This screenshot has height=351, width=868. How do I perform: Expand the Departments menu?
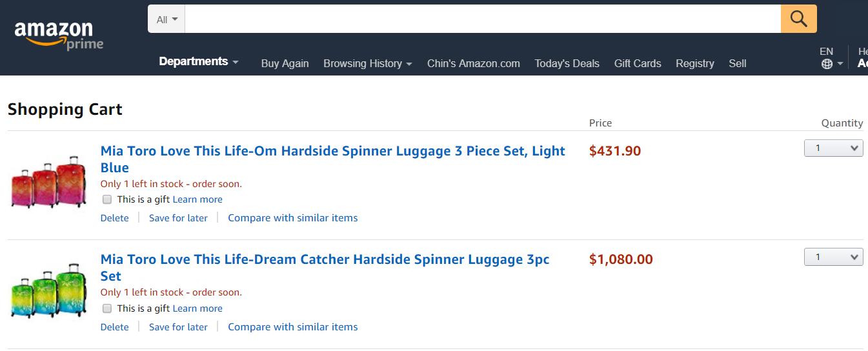coord(199,62)
